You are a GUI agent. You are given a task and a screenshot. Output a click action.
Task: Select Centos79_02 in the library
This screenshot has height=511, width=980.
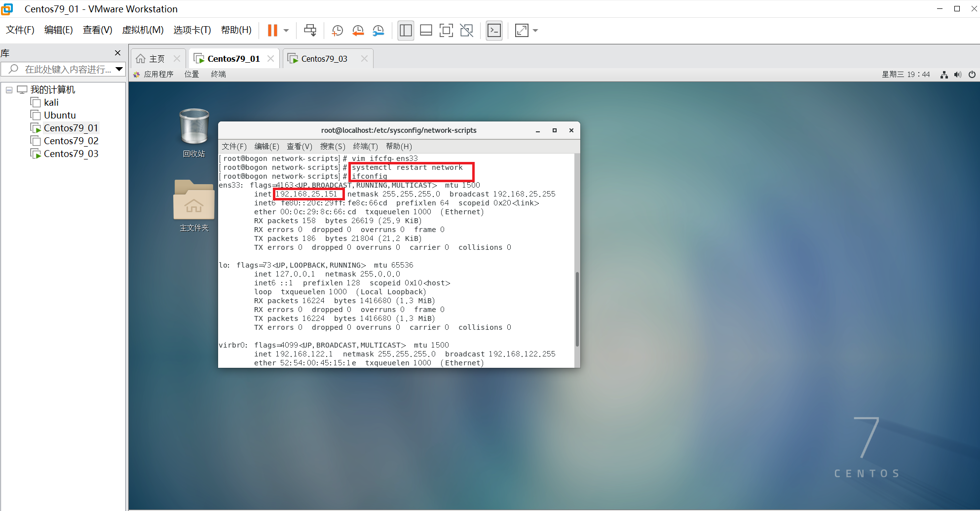click(x=71, y=141)
